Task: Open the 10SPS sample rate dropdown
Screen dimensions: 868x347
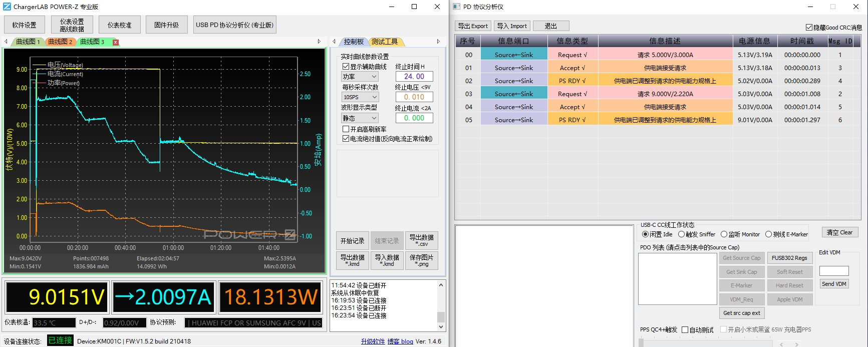Action: [360, 97]
